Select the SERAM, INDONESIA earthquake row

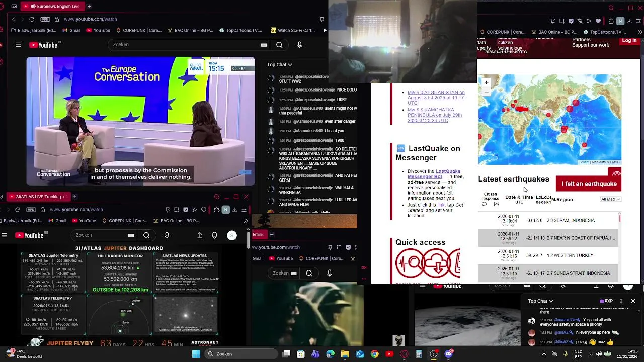(x=548, y=220)
